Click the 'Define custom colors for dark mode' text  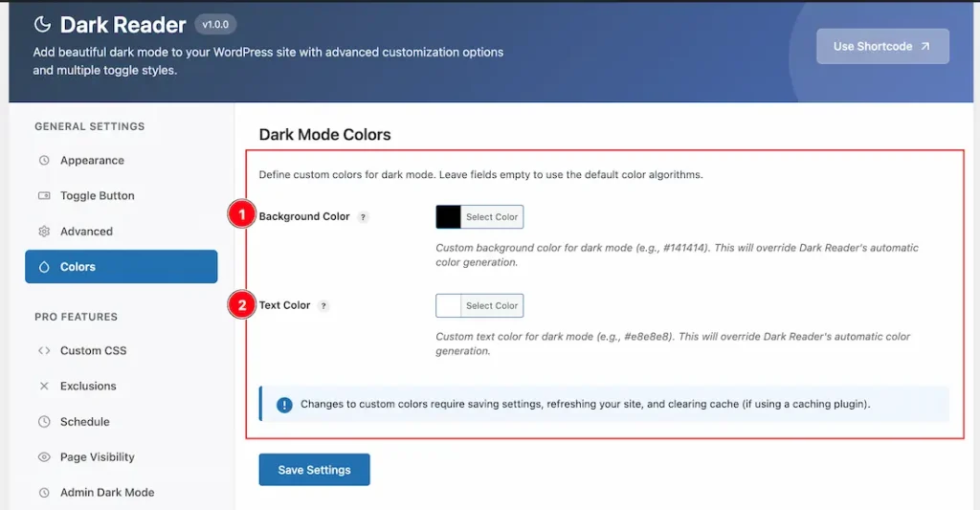click(x=480, y=174)
